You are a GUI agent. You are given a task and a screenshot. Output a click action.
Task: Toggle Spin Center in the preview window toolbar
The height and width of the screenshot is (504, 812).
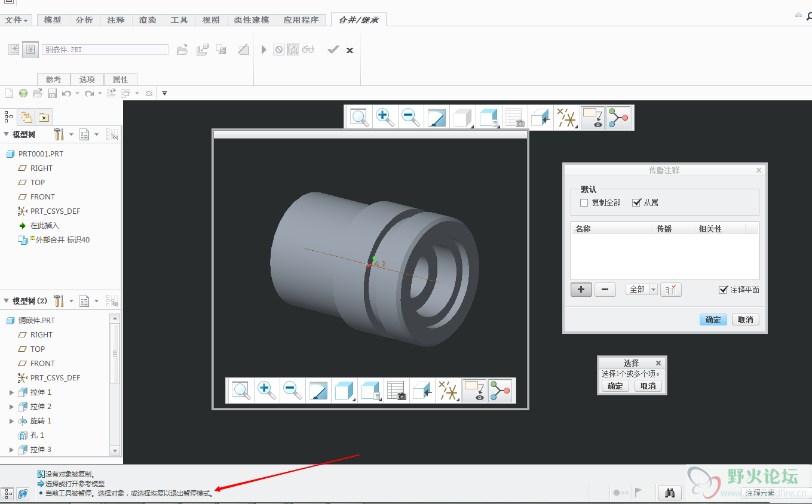tap(500, 391)
